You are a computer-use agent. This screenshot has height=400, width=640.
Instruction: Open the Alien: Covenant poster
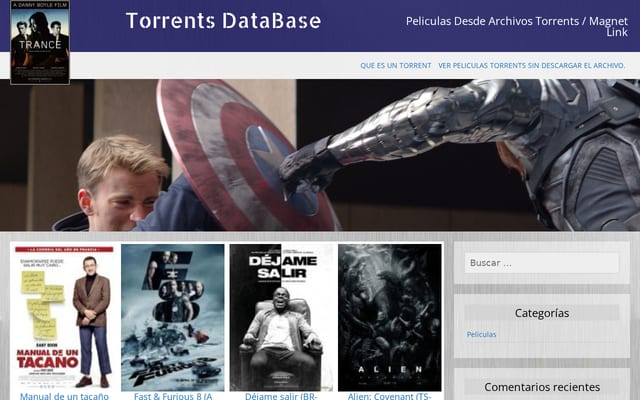pos(390,318)
